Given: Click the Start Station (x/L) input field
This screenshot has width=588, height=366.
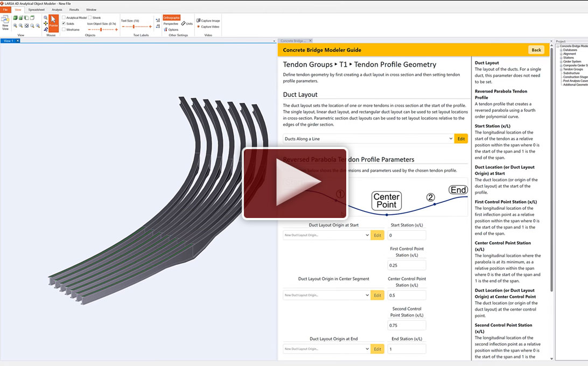Looking at the screenshot, I should point(407,235).
